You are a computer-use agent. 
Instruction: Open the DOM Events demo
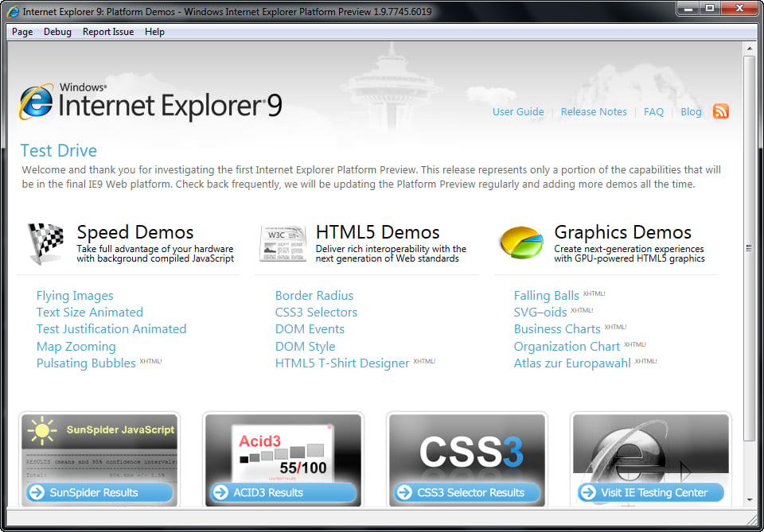click(x=310, y=329)
